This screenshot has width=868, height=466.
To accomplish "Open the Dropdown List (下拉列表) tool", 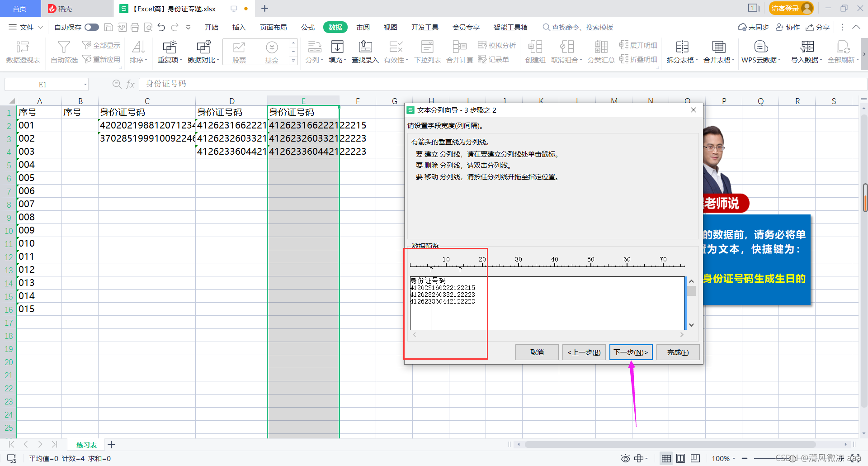I will click(x=427, y=52).
